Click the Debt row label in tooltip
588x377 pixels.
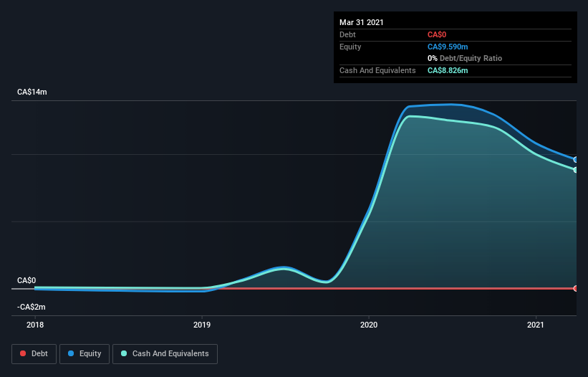pyautogui.click(x=347, y=35)
